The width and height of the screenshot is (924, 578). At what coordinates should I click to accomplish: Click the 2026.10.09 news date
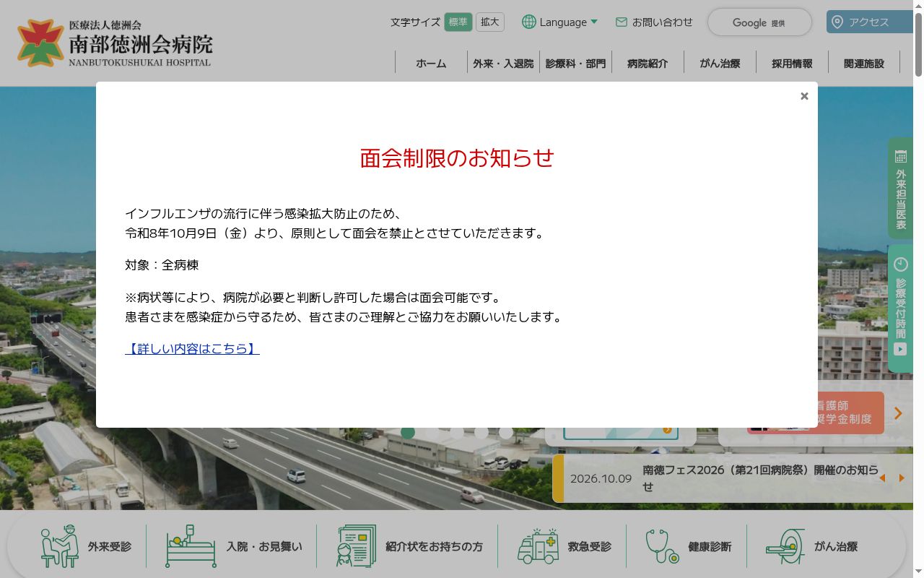coord(601,478)
